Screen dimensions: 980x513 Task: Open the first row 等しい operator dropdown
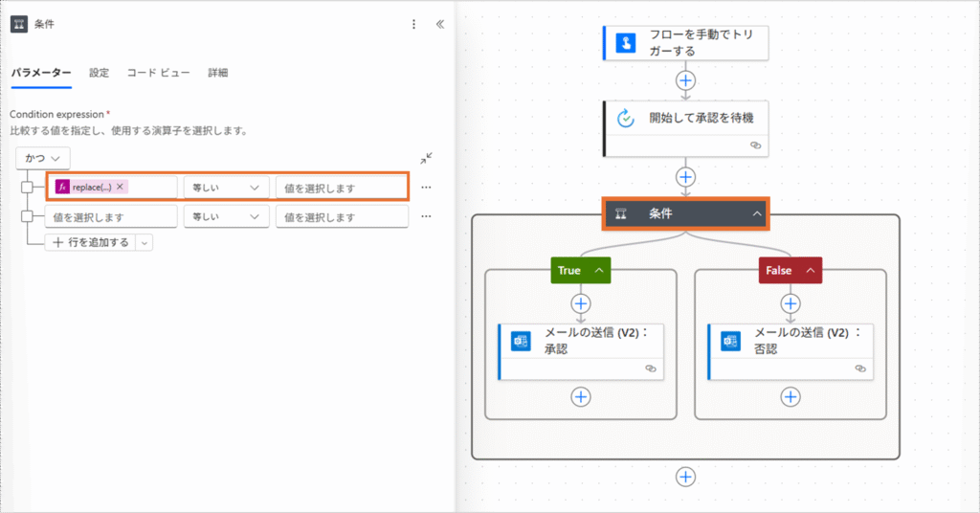click(225, 188)
